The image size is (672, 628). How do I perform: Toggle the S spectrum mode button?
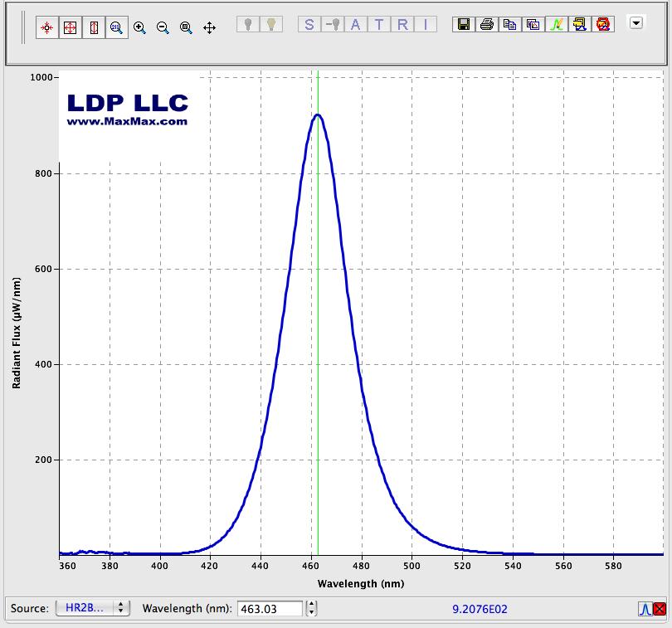pyautogui.click(x=309, y=24)
